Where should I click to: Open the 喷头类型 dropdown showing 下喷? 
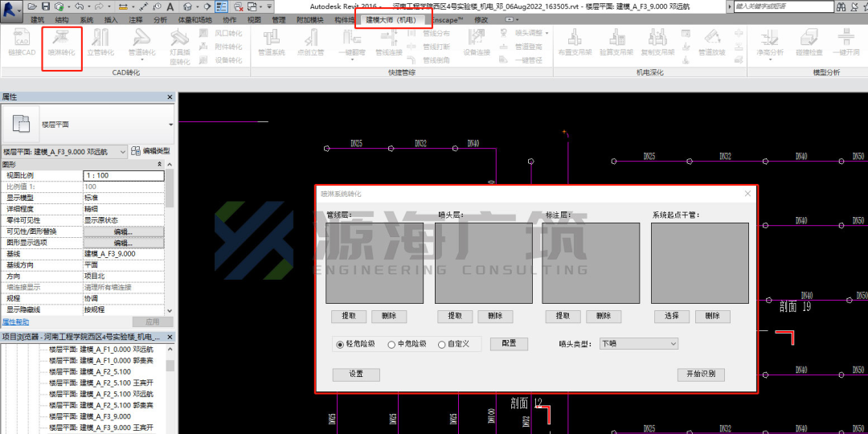[x=639, y=344]
